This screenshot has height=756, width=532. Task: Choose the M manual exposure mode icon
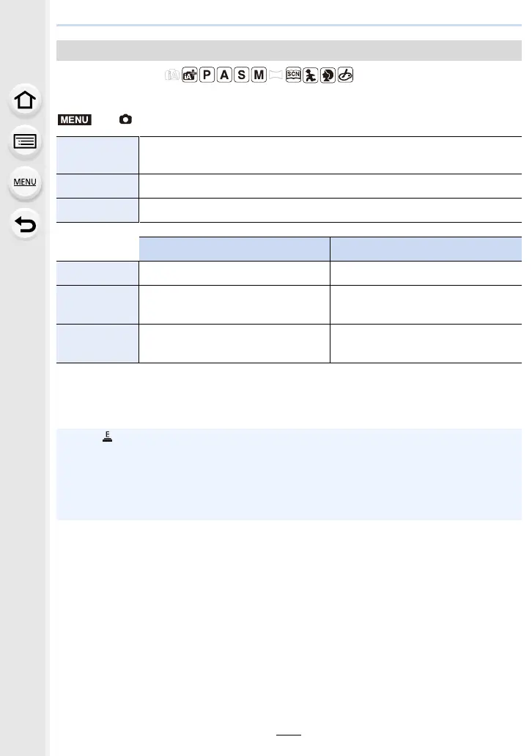tap(259, 75)
